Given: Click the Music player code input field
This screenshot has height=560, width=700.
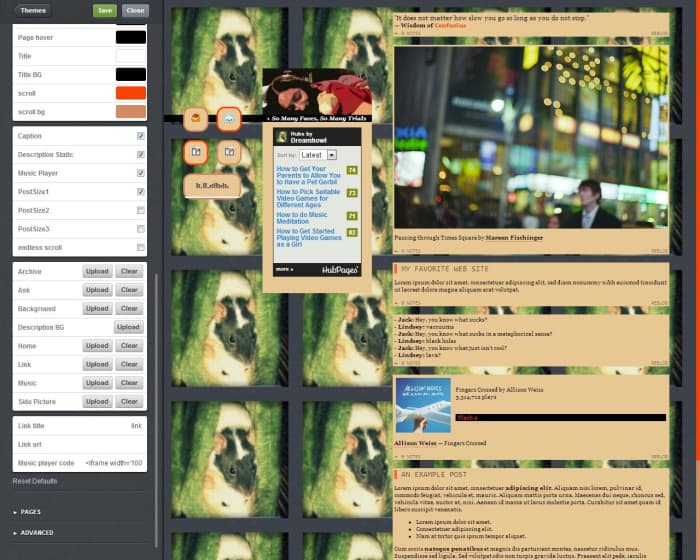Looking at the screenshot, I should click(x=80, y=463).
